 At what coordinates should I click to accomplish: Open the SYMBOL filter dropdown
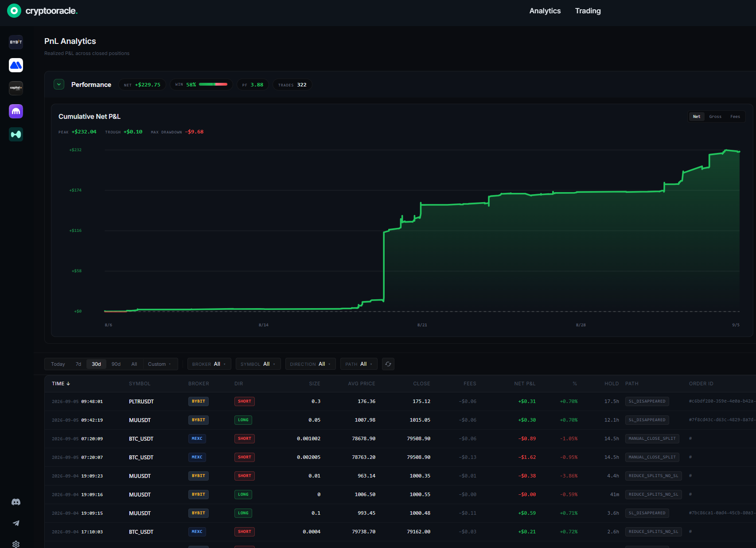pos(258,364)
